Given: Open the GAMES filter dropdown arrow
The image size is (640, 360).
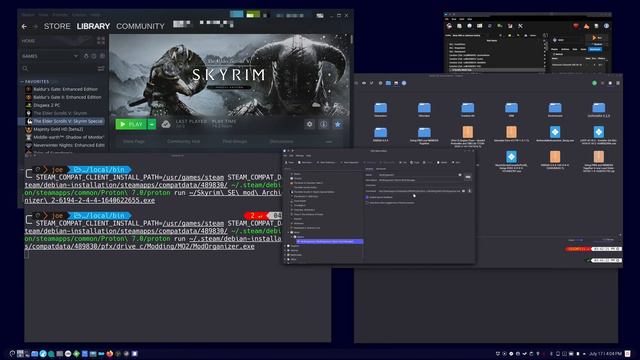Looking at the screenshot, I should 76,56.
